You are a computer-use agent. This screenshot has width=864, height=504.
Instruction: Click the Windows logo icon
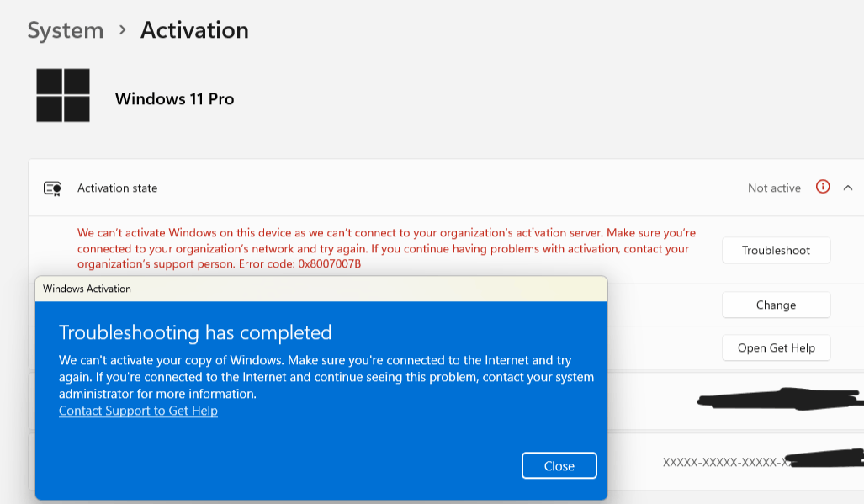click(63, 95)
